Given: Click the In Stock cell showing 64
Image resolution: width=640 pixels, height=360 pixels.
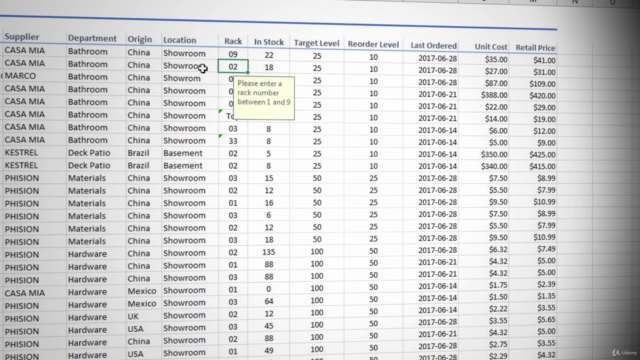Looking at the screenshot, I should tap(269, 301).
